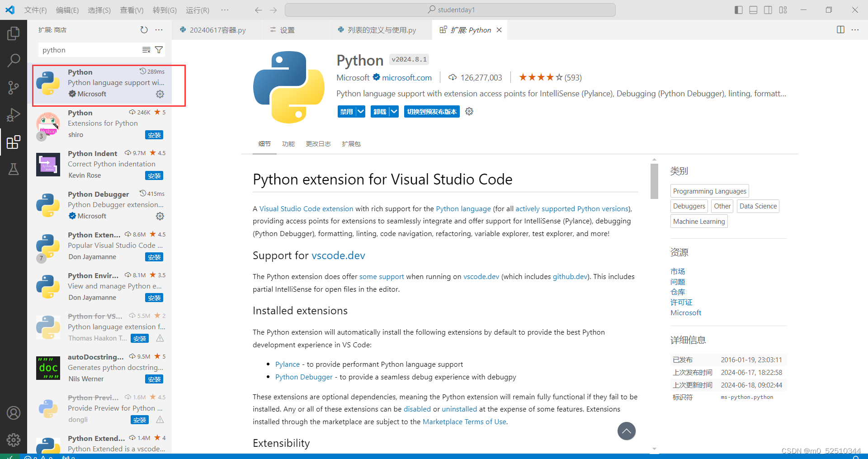Screen dimensions: 868x459
Task: Install the Python Indent extension
Action: (154, 175)
